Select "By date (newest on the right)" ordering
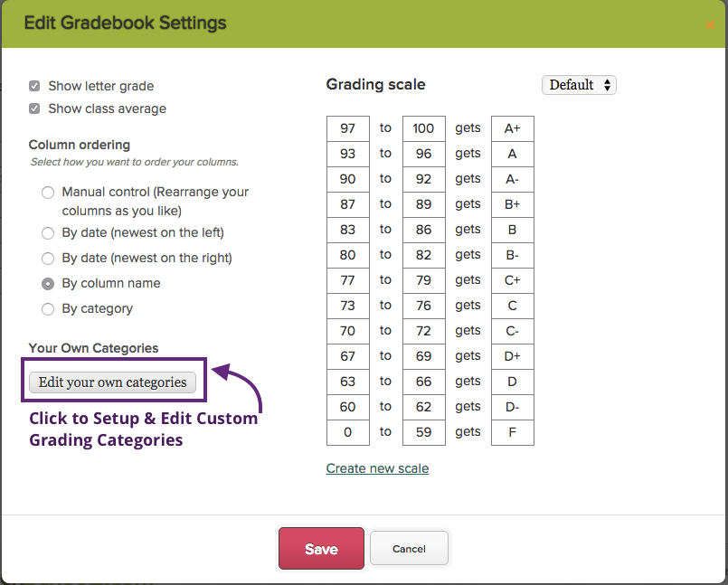This screenshot has height=585, width=728. pos(47,258)
